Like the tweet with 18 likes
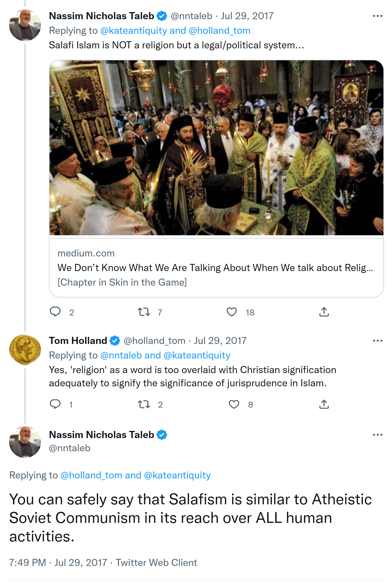This screenshot has width=392, height=586. click(x=232, y=312)
